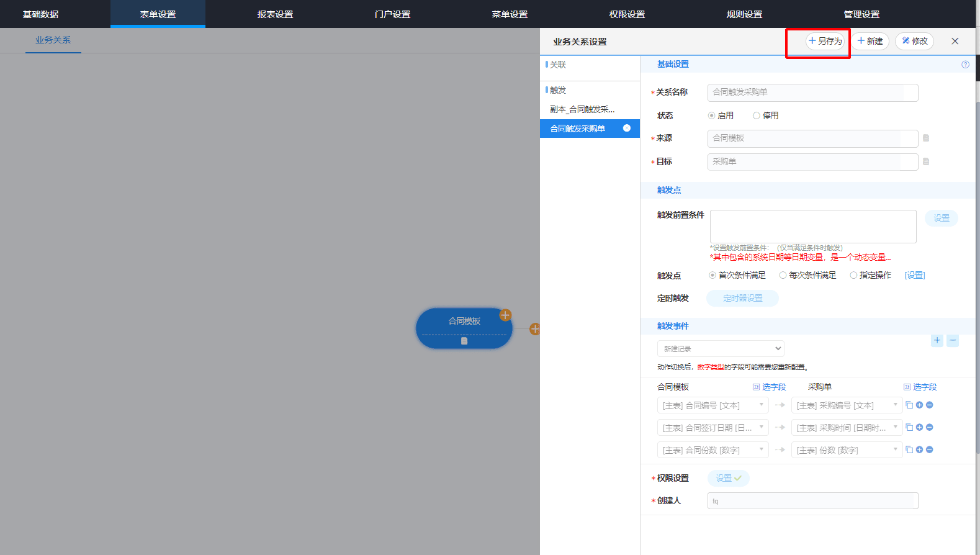The height and width of the screenshot is (555, 980).
Task: Switch to the 表单设置 top tab
Action: (x=158, y=14)
